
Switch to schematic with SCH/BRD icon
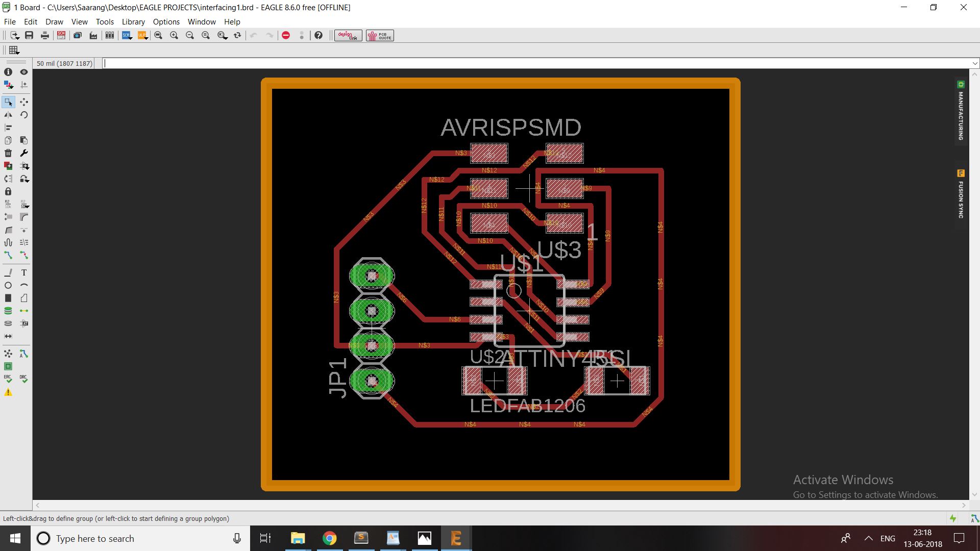pyautogui.click(x=61, y=35)
